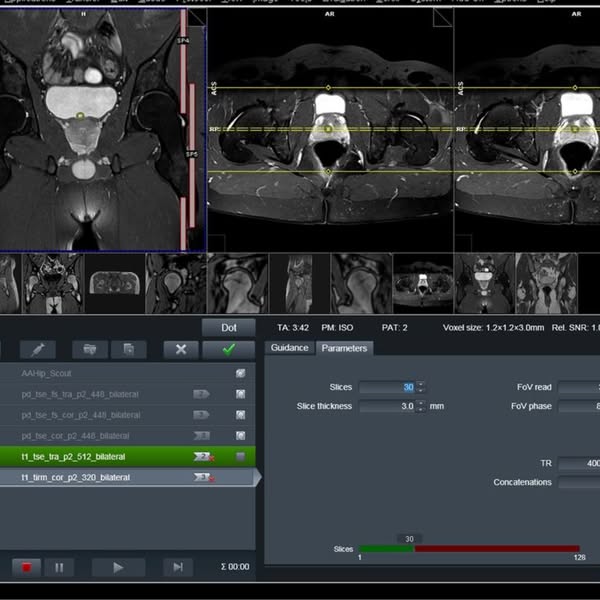This screenshot has width=600, height=600.
Task: Pause the measurement queue
Action: tap(59, 567)
